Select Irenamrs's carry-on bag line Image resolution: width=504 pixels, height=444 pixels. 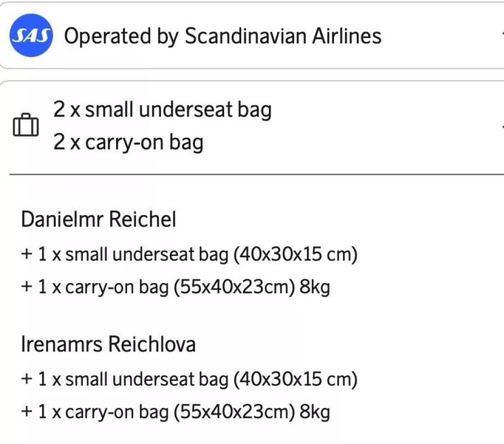pos(175,411)
